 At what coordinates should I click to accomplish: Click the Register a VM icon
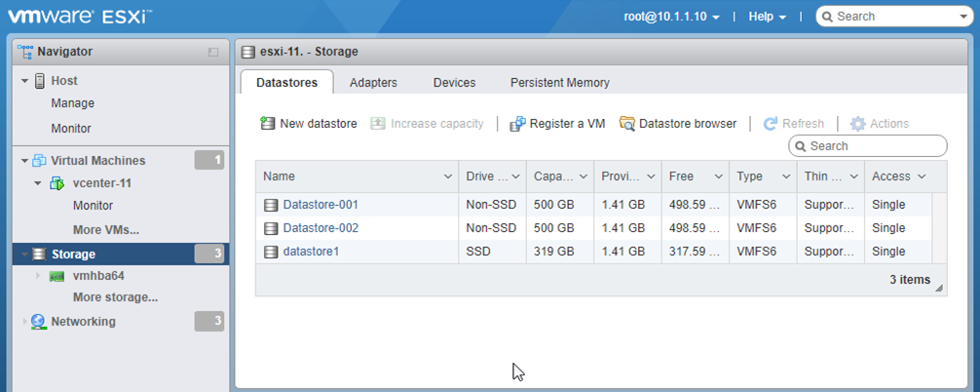[517, 124]
